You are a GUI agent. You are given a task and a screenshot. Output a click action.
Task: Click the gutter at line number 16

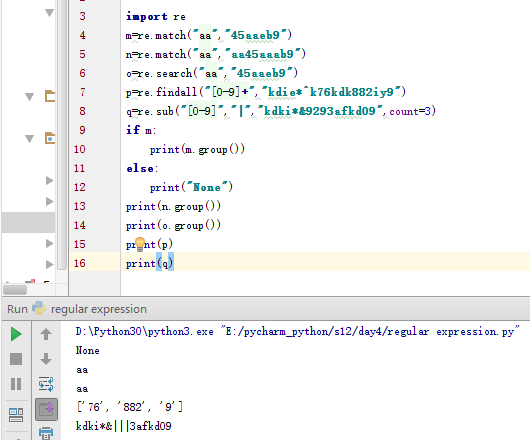[x=79, y=263]
